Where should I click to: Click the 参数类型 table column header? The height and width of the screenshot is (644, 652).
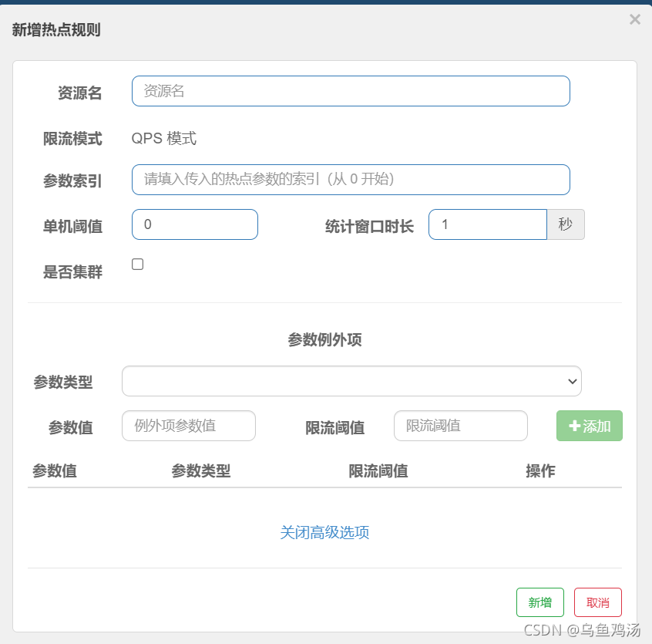pos(201,471)
